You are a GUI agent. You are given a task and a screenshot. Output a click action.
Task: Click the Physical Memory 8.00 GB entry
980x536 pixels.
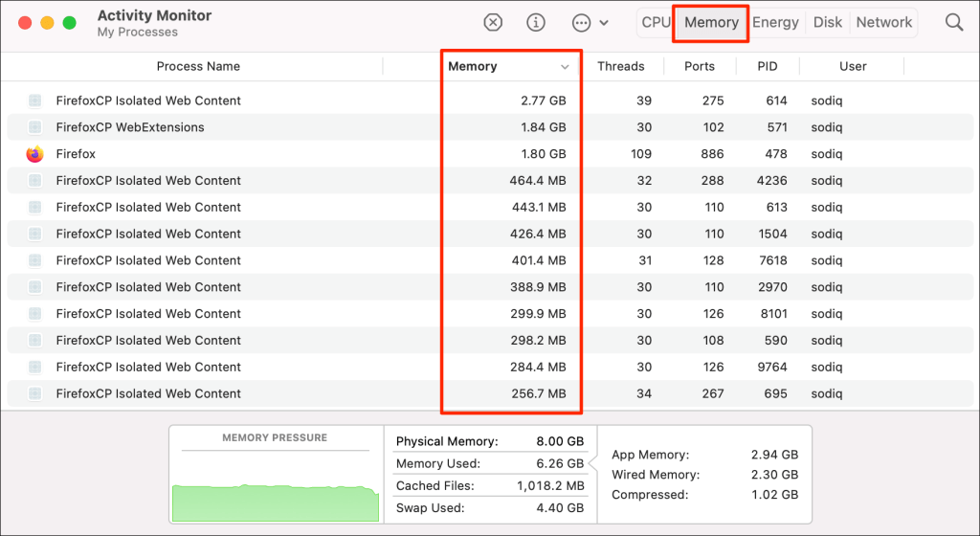click(x=489, y=441)
